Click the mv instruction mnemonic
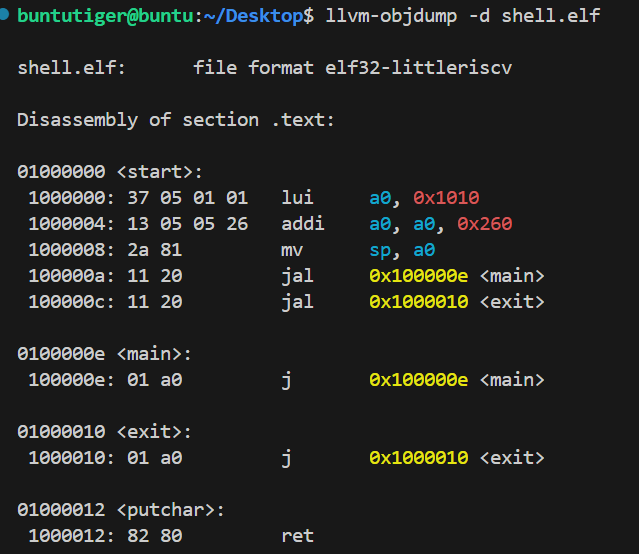The width and height of the screenshot is (639, 554). coord(292,249)
